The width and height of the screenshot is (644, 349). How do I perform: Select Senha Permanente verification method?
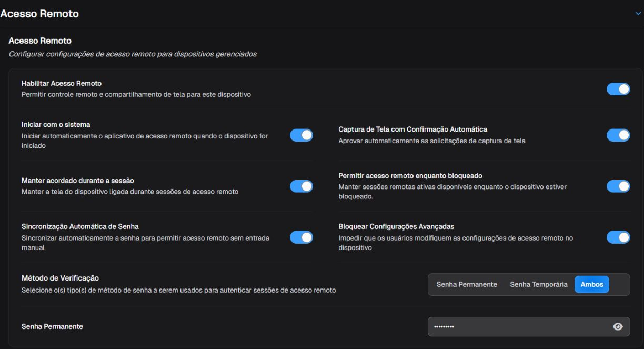(467, 284)
